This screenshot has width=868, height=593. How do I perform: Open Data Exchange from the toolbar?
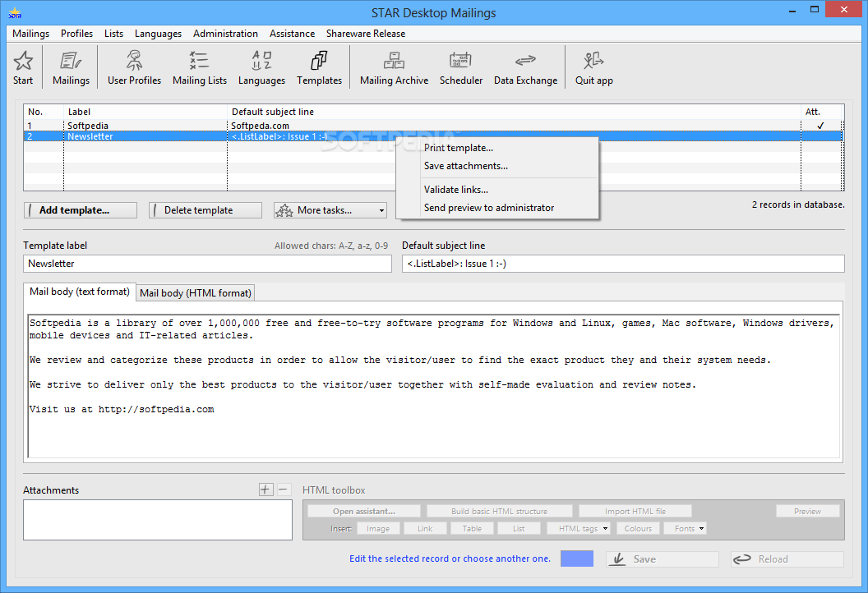(525, 60)
